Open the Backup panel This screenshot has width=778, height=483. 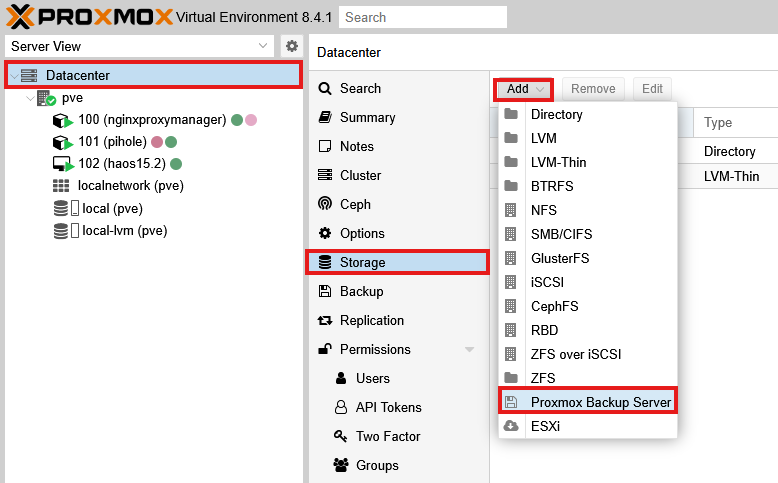[397, 291]
